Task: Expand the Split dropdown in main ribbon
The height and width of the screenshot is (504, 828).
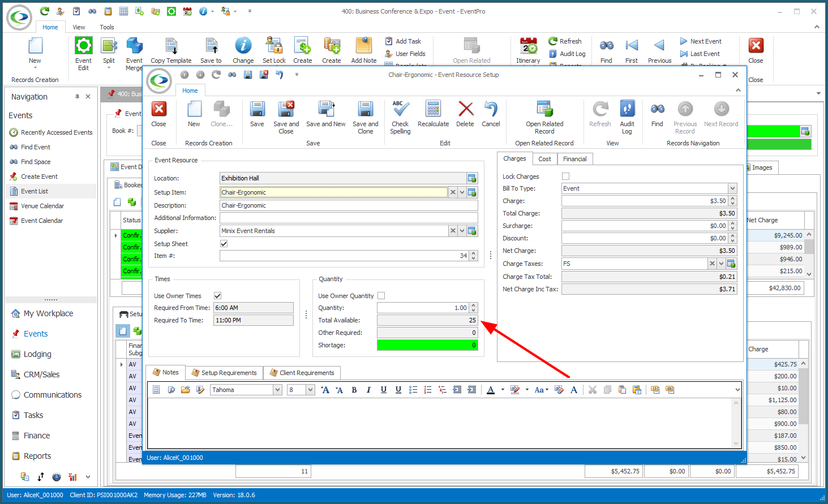Action: 109,68
